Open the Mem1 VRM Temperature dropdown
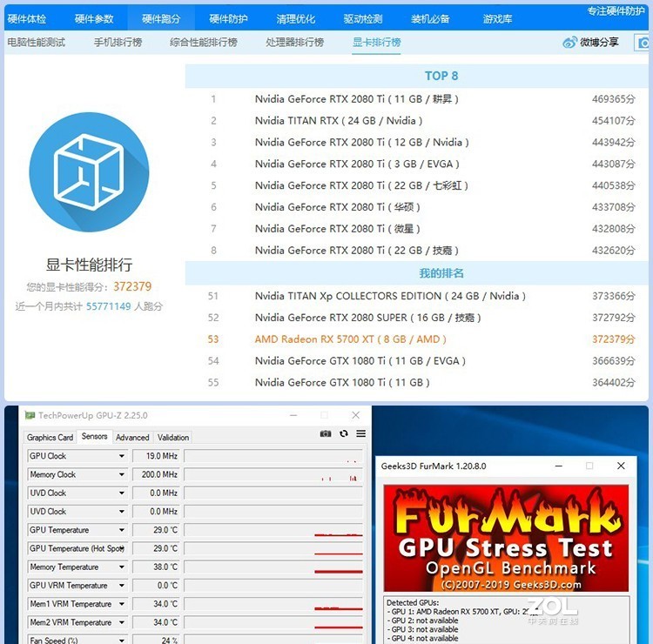This screenshot has width=653, height=644. click(x=122, y=604)
